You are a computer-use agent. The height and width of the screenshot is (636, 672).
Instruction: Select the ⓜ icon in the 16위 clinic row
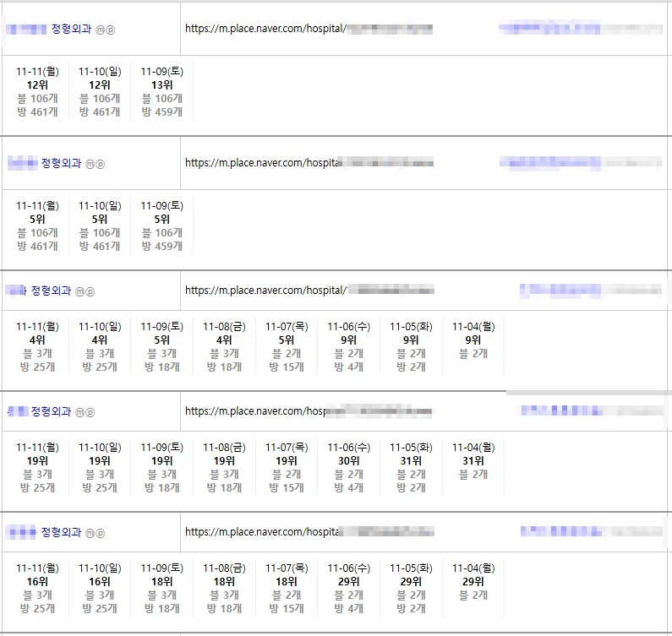pyautogui.click(x=90, y=533)
